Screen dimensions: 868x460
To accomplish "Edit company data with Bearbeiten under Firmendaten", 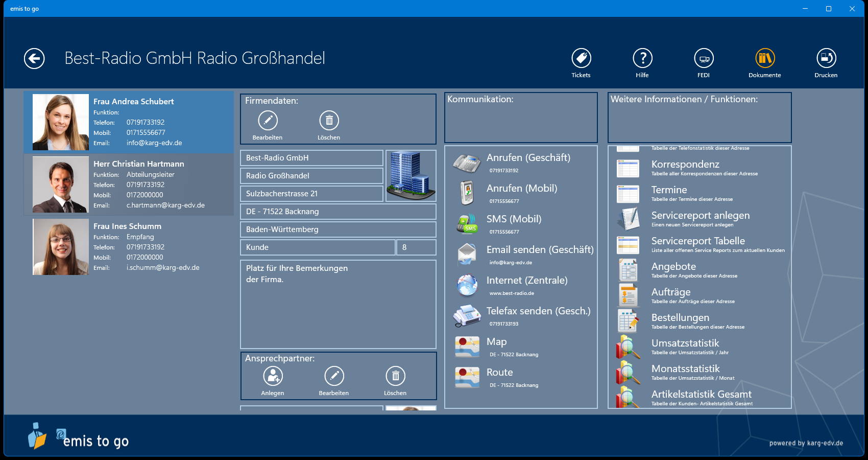I will [268, 121].
